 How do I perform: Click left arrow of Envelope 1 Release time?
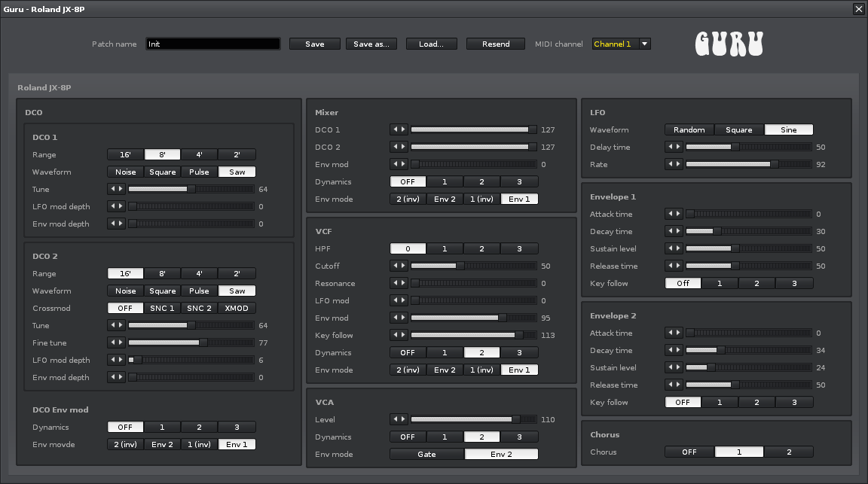click(x=670, y=266)
